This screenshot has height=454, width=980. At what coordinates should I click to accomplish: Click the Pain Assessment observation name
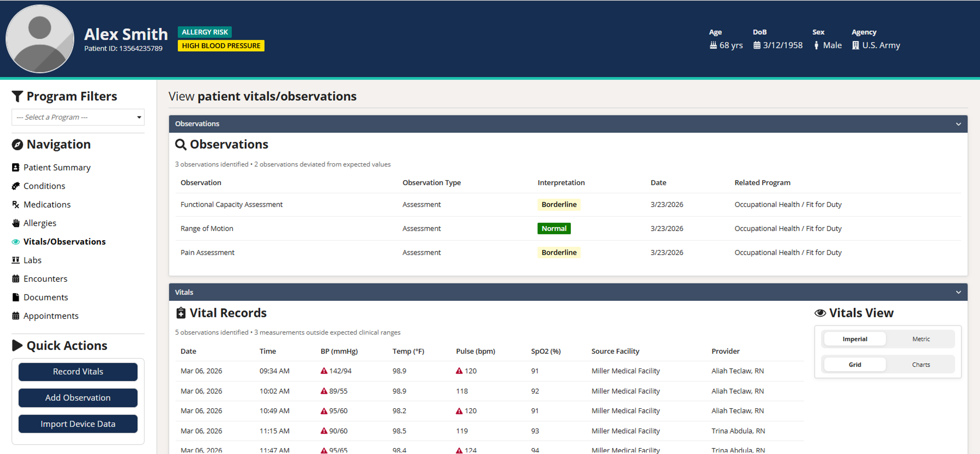[x=207, y=253]
